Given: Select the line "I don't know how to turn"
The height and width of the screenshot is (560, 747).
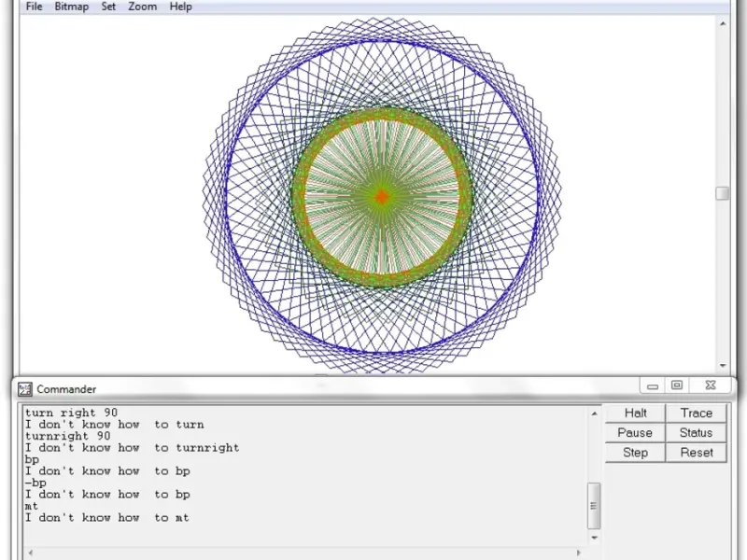Looking at the screenshot, I should pyautogui.click(x=114, y=425).
